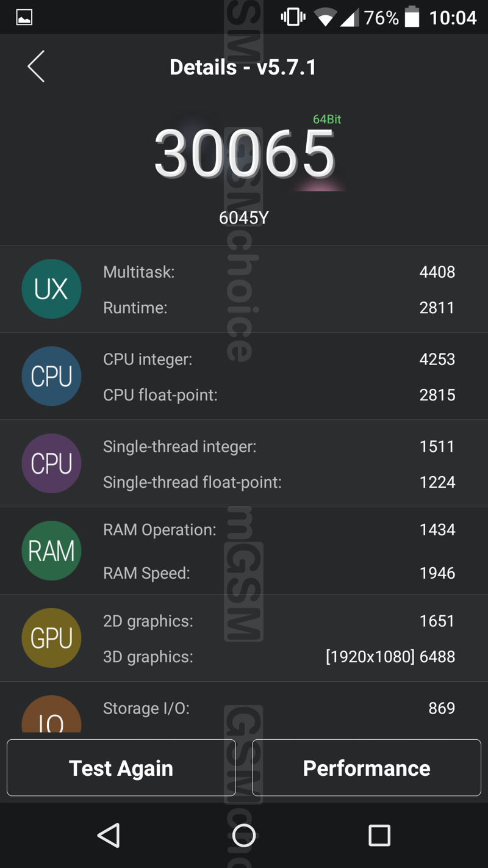Select the Multitask score row
The image size is (488, 868).
[279, 272]
